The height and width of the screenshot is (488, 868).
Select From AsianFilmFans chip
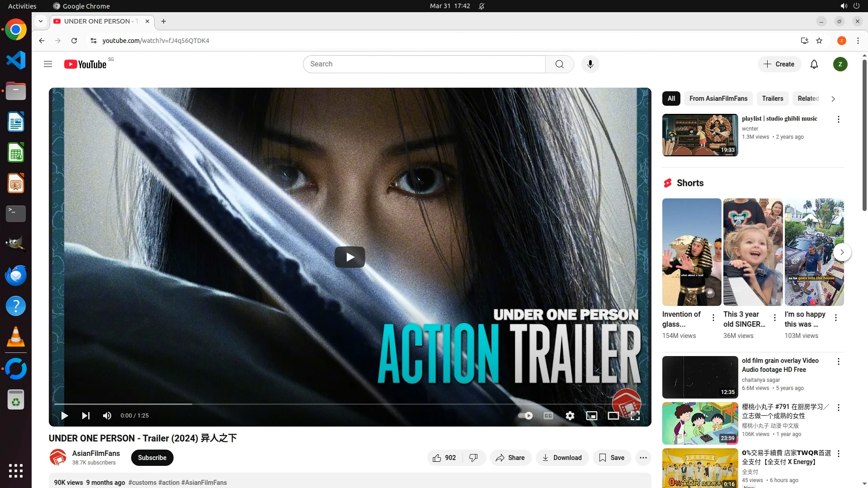(x=718, y=99)
